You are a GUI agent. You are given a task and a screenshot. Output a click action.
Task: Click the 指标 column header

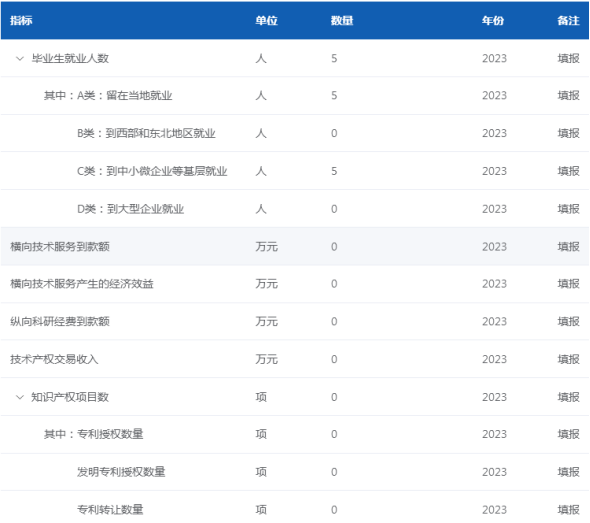[21, 20]
